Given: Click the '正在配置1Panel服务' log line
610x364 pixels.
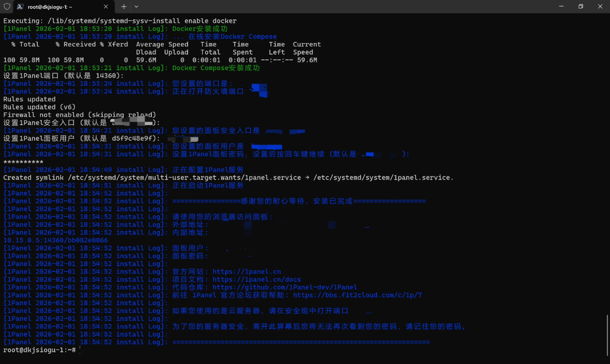Looking at the screenshot, I should coord(123,170).
